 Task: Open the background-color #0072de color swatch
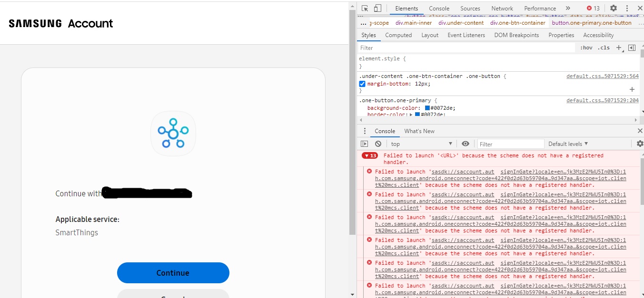427,108
